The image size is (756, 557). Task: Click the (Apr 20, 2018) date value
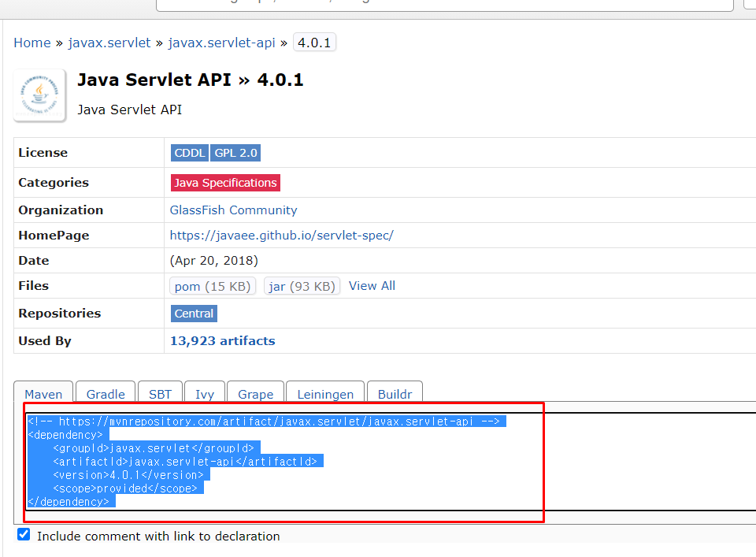(213, 261)
